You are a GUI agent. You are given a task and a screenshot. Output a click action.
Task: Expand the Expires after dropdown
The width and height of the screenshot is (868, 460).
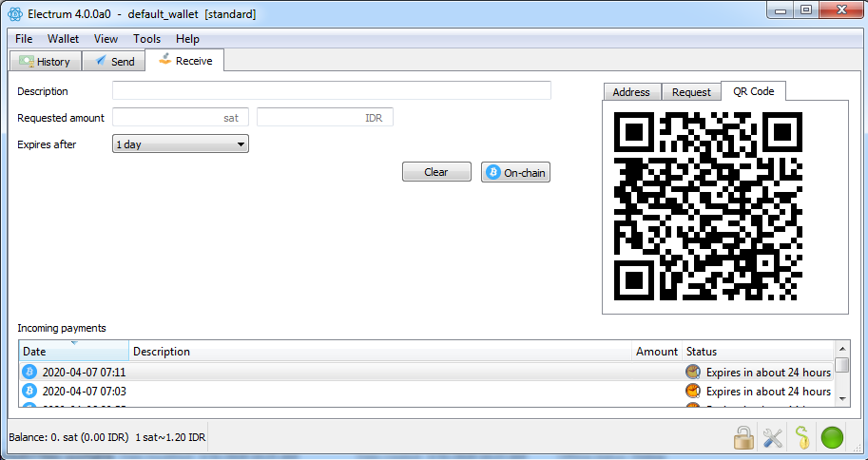(181, 144)
